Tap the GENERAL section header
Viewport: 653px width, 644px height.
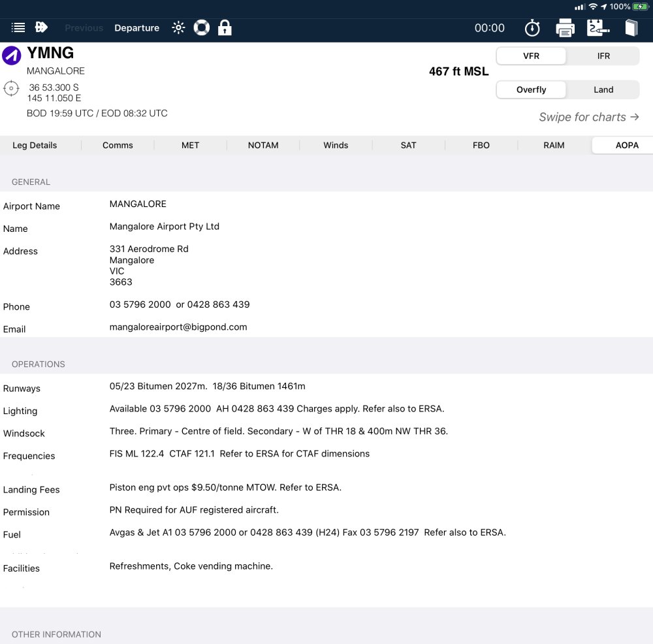point(31,182)
